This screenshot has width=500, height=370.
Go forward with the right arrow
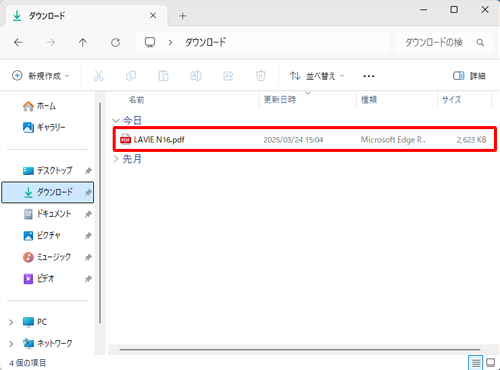pyautogui.click(x=51, y=42)
